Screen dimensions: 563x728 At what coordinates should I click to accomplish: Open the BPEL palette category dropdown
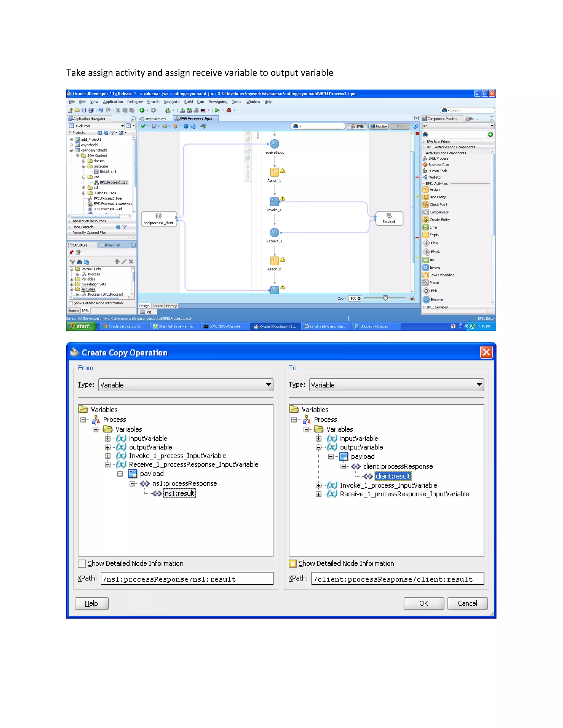click(458, 126)
